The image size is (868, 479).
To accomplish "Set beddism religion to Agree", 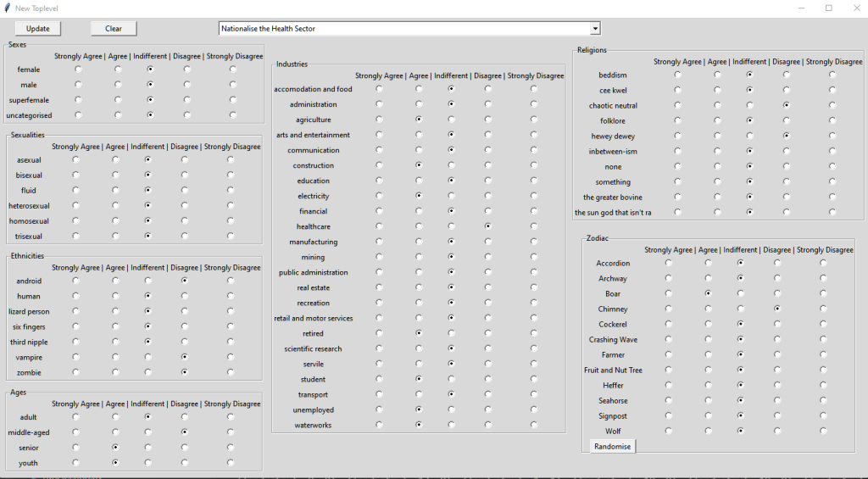I will [x=718, y=75].
